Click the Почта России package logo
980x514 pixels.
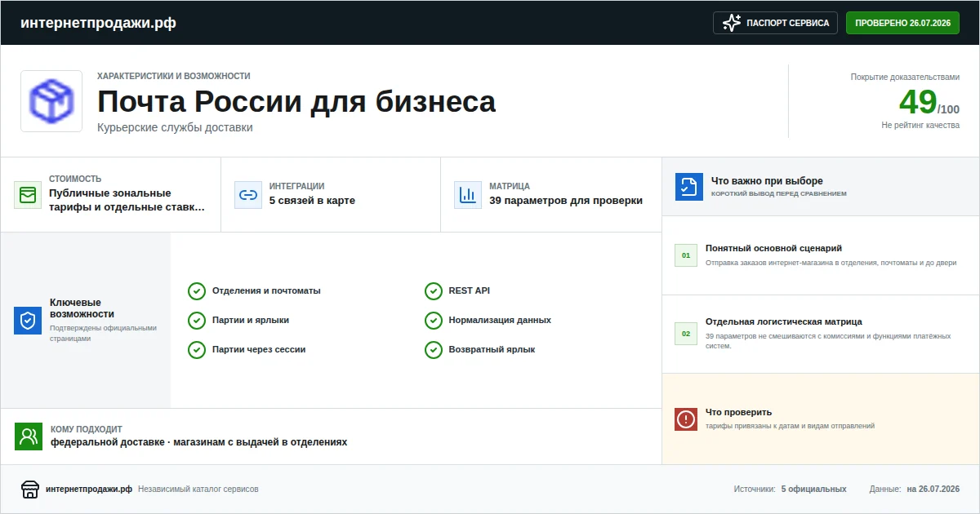coord(51,101)
